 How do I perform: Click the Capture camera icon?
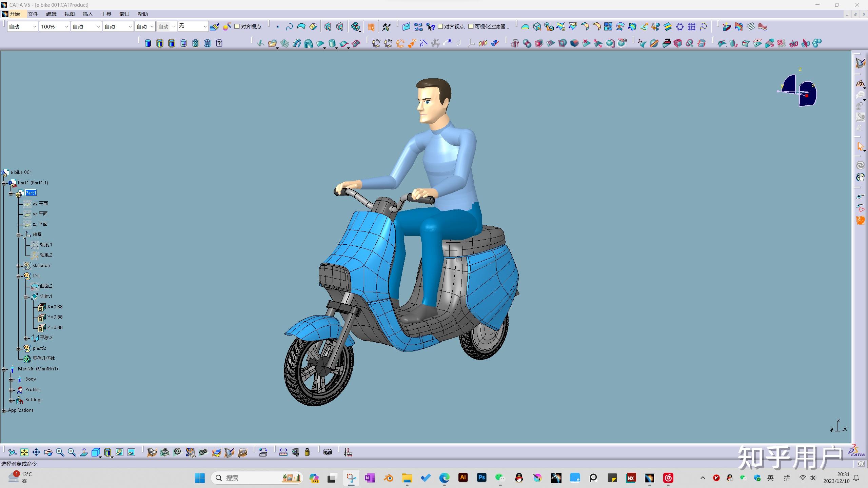(x=328, y=452)
